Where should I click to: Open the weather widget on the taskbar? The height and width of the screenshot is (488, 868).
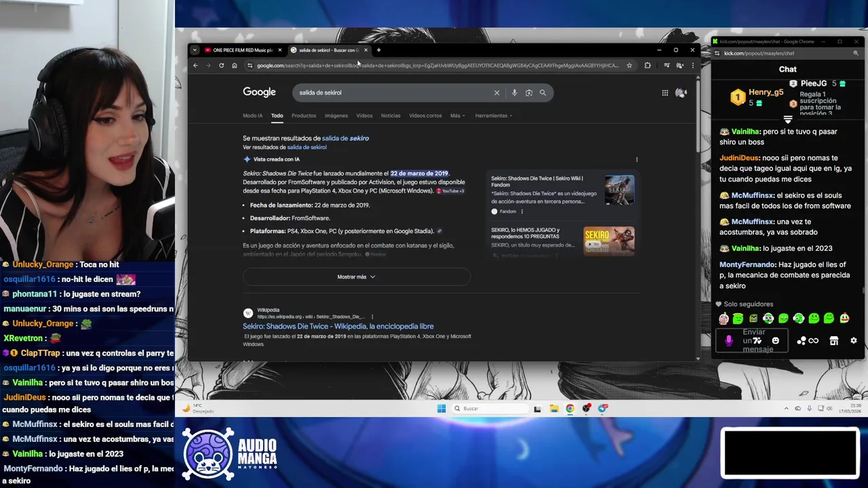[x=198, y=409]
